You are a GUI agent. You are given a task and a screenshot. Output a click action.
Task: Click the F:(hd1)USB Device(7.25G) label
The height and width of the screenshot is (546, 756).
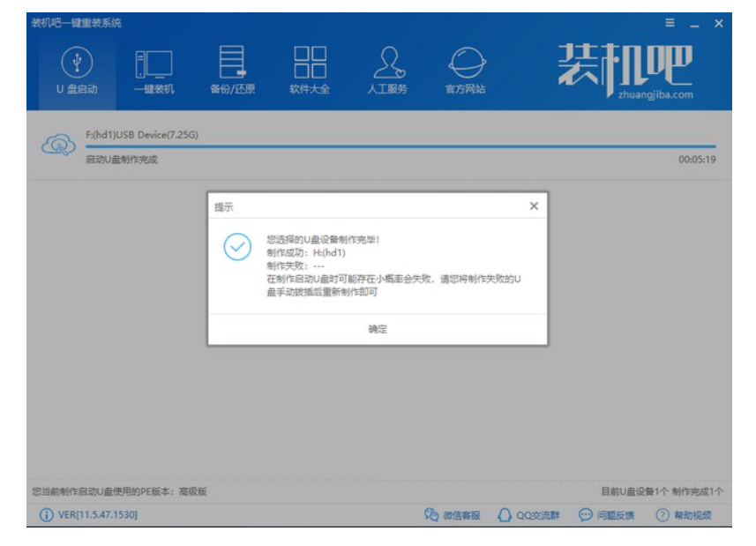click(142, 135)
